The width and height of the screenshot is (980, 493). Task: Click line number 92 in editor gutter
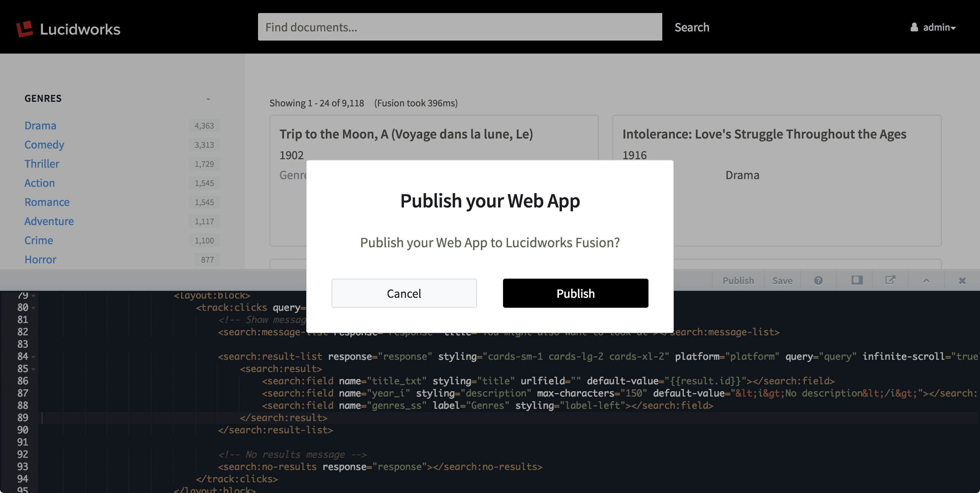pos(23,454)
